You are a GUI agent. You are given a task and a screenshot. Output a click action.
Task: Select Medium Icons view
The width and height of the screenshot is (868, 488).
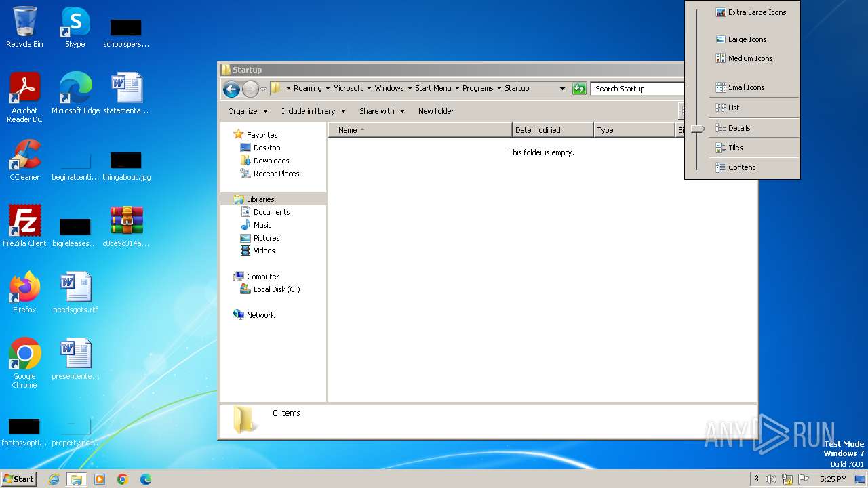pos(745,58)
